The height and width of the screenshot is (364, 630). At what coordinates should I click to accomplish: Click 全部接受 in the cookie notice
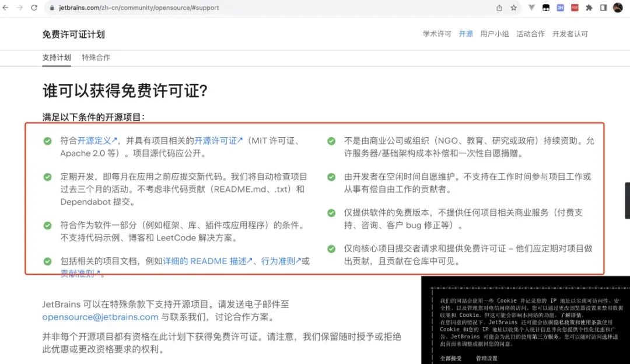pyautogui.click(x=451, y=358)
